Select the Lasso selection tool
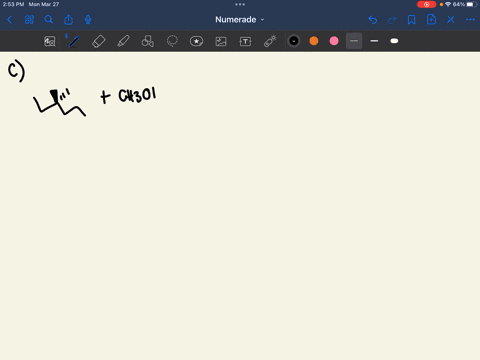Screen dimensions: 480x360 click(x=172, y=41)
